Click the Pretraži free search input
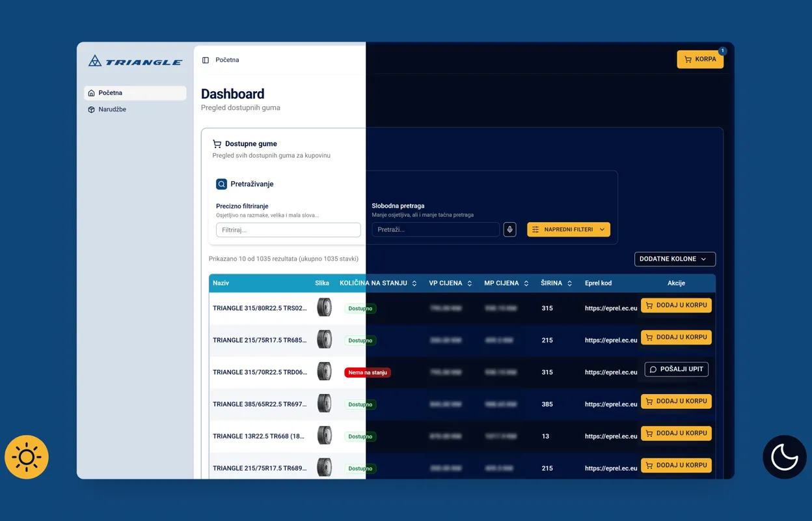812x521 pixels. 436,229
